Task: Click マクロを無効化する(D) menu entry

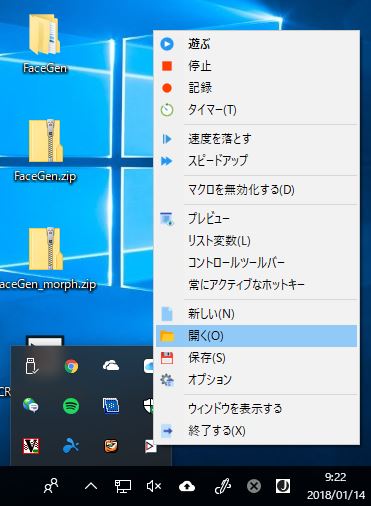Action: [256, 190]
